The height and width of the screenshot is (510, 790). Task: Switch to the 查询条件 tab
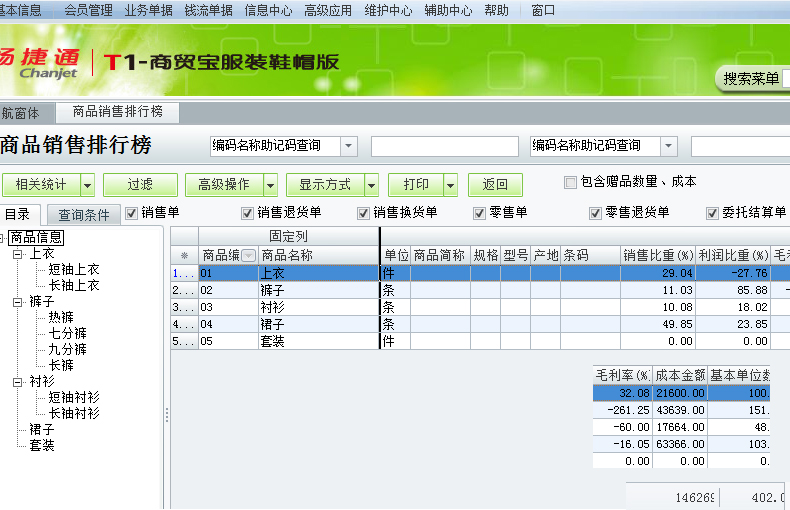click(x=84, y=215)
